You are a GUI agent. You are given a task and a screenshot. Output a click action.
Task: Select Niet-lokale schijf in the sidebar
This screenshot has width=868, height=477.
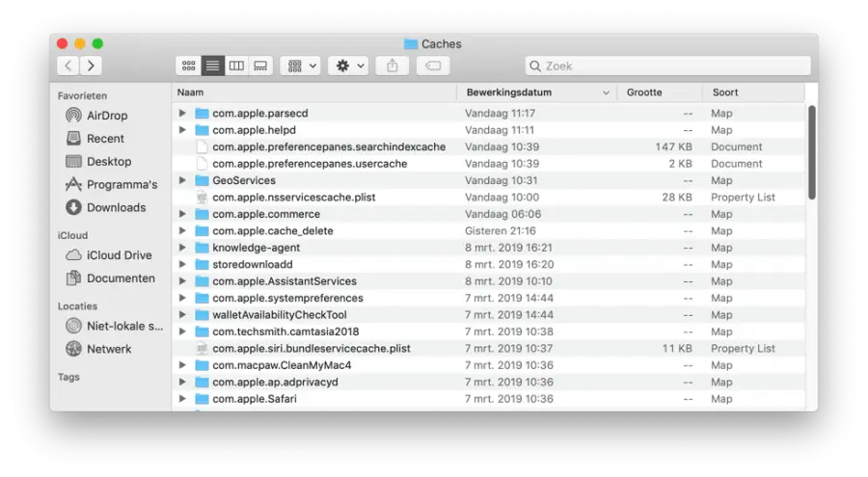point(115,326)
